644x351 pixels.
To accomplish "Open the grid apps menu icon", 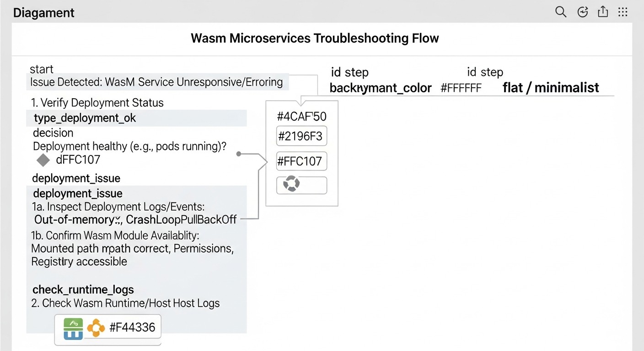I will pyautogui.click(x=623, y=12).
